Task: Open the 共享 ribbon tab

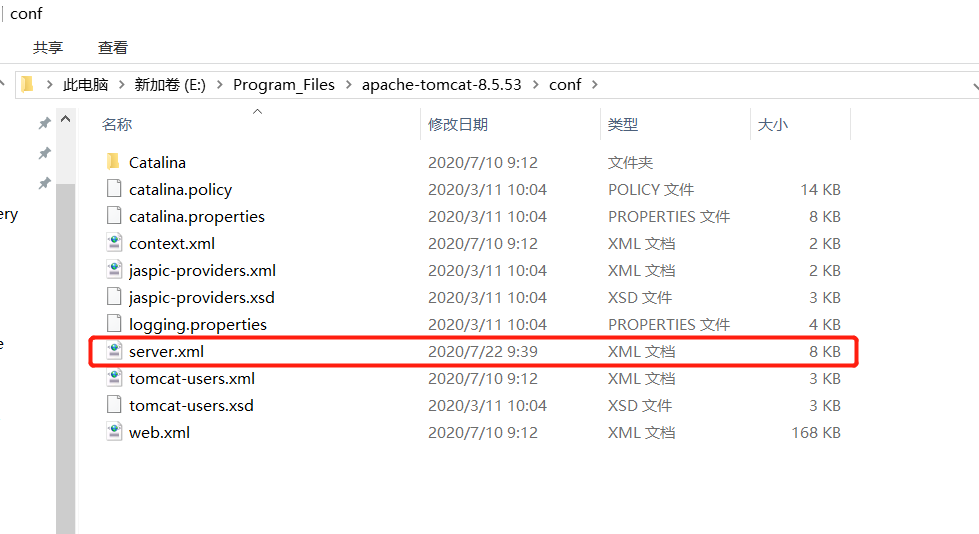Action: (48, 47)
